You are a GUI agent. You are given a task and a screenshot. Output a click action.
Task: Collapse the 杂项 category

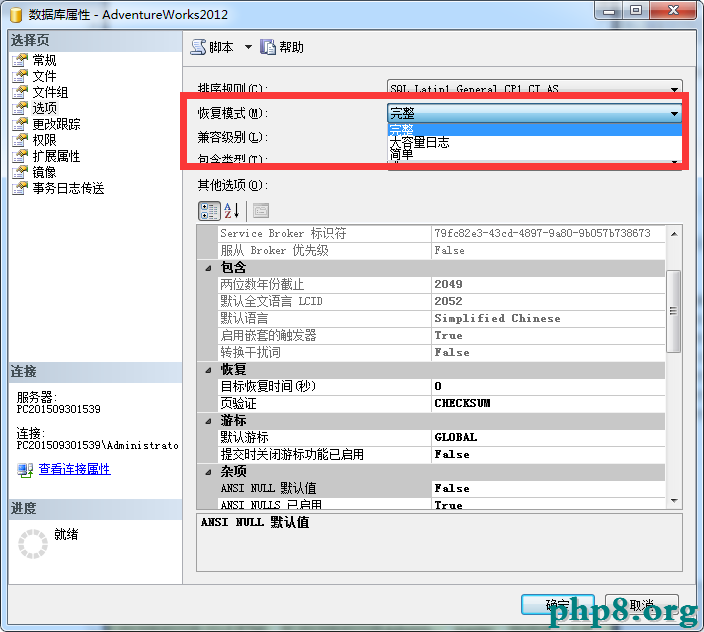tap(208, 472)
